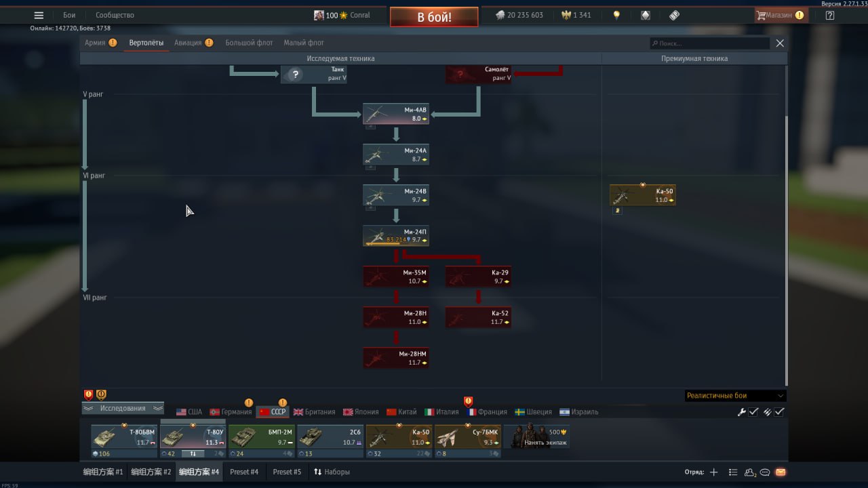868x488 pixels.
Task: Click the talisman icon under premium Ка-50
Action: pyautogui.click(x=616, y=211)
